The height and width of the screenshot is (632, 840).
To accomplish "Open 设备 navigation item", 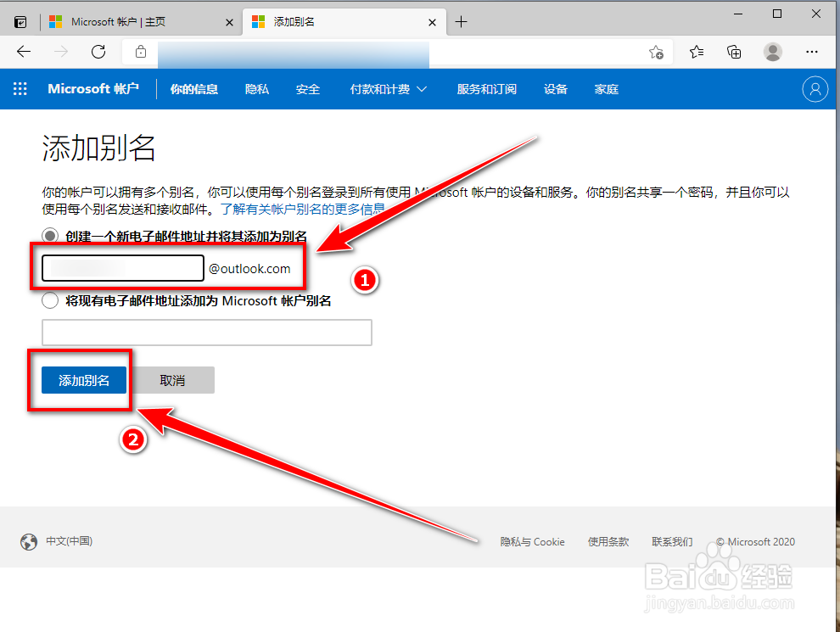I will [x=556, y=89].
